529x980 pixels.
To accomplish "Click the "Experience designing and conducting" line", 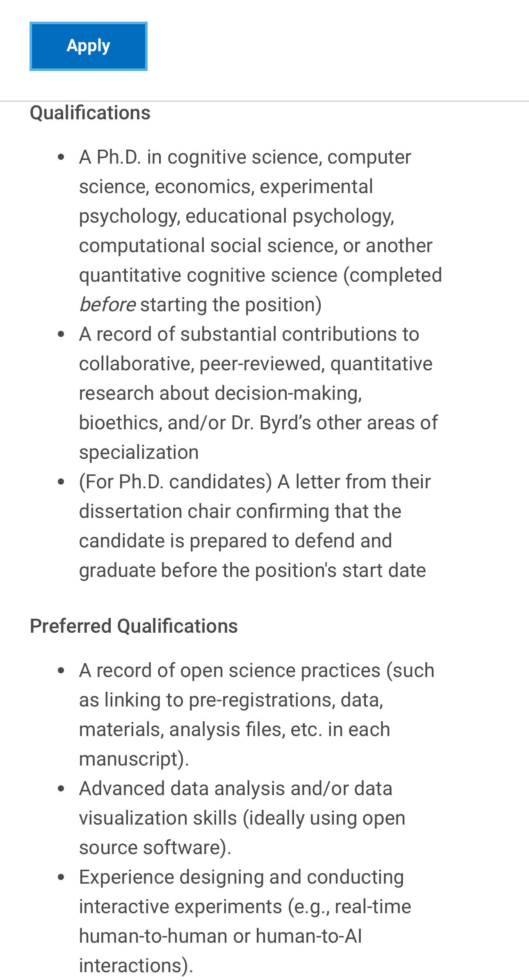I will 241,877.
